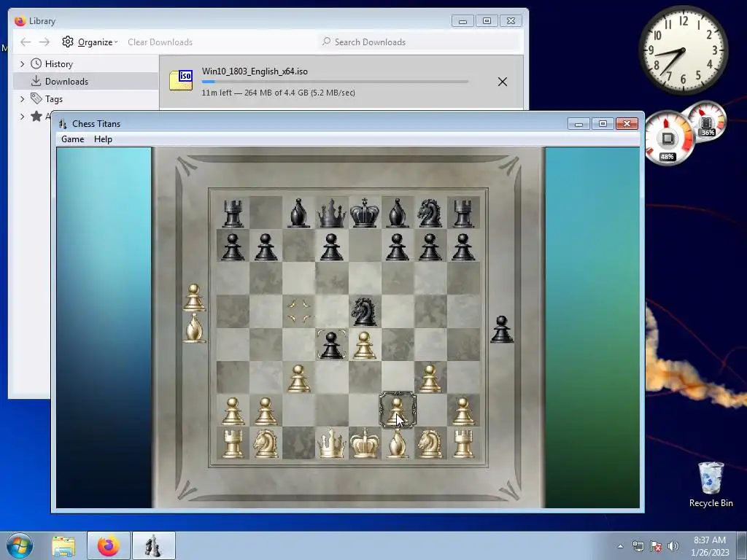
Task: Show hidden system tray icons
Action: pos(620,546)
